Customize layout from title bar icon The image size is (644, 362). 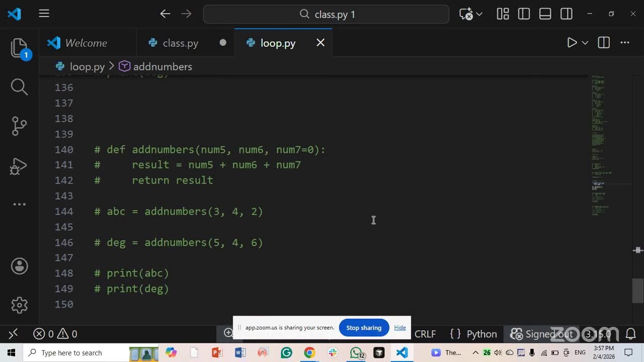coord(503,14)
